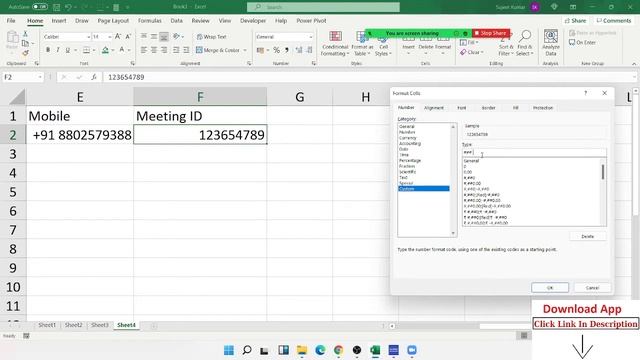Align cell text left

pos(144,50)
